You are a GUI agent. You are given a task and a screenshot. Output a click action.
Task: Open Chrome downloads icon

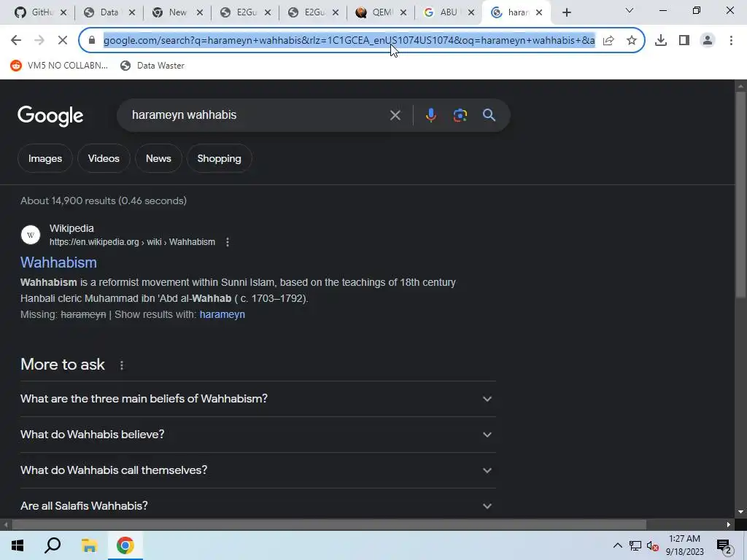click(x=661, y=41)
